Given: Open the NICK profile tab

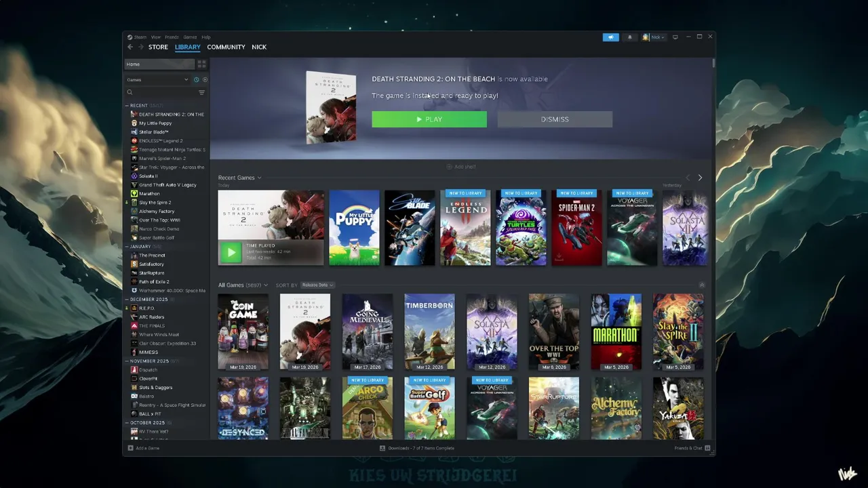Looking at the screenshot, I should [x=259, y=47].
